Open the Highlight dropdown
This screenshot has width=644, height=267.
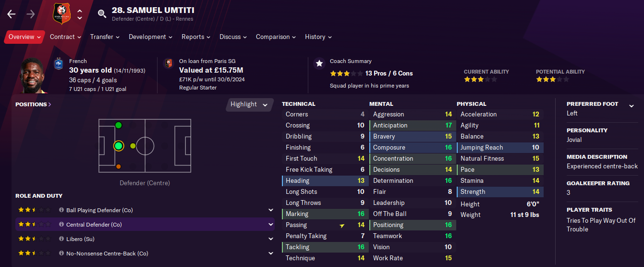point(249,104)
